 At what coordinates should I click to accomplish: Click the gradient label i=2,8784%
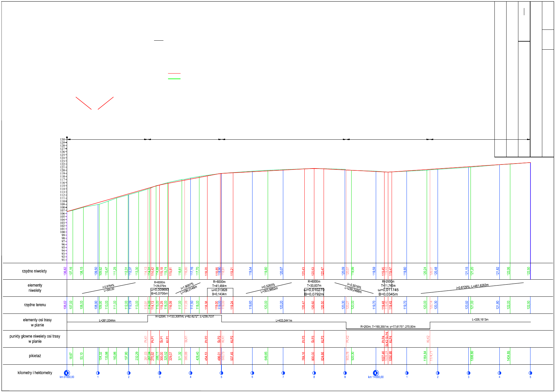pyautogui.click(x=108, y=286)
